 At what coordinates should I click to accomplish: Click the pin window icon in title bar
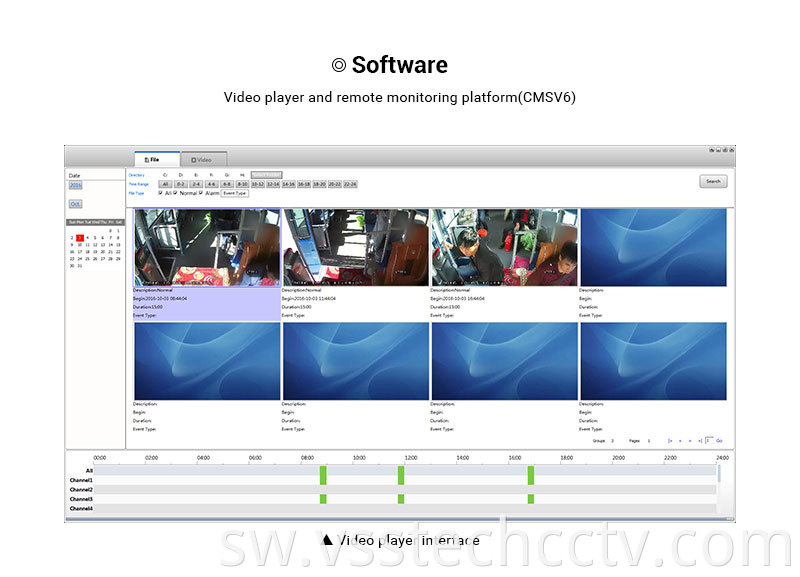coord(712,150)
